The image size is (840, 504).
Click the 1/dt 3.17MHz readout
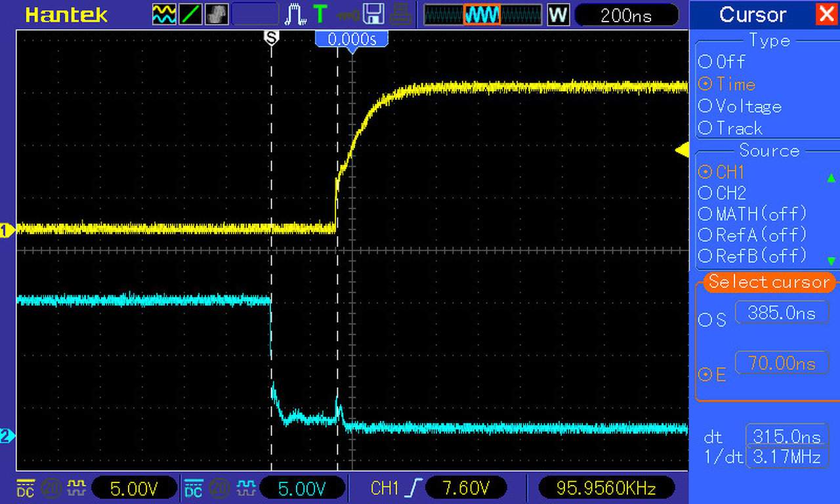point(787,457)
